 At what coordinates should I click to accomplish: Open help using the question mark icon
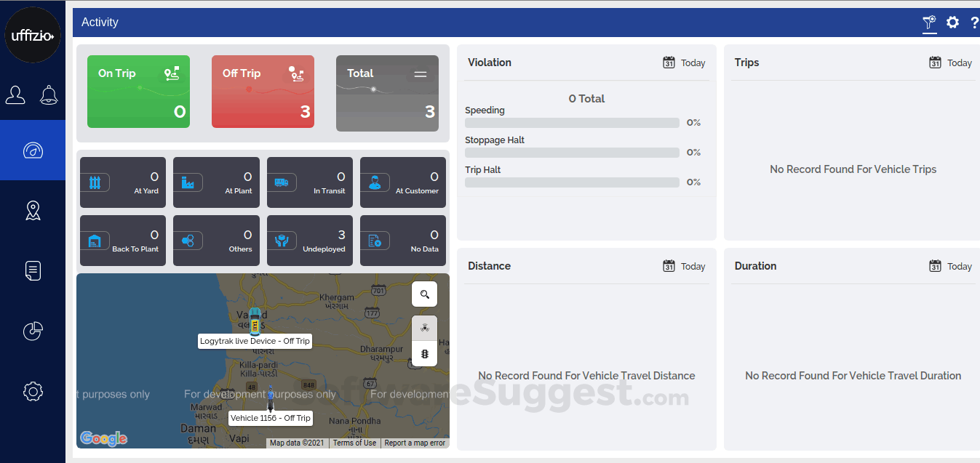pos(975,23)
